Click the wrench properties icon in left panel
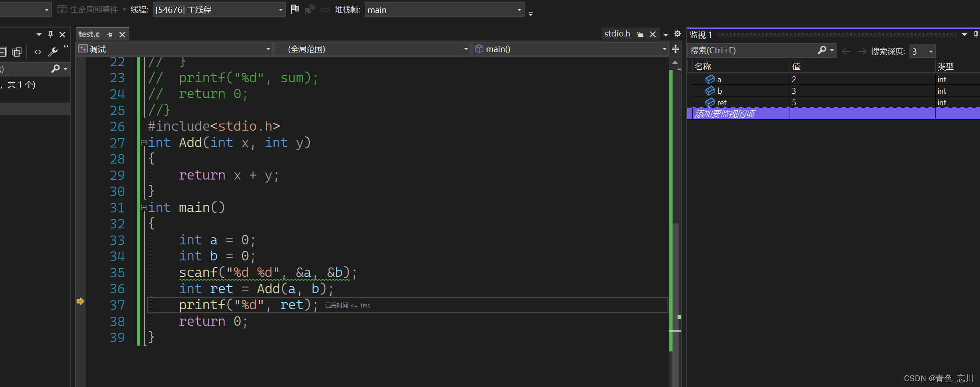The height and width of the screenshot is (387, 980). (x=53, y=52)
